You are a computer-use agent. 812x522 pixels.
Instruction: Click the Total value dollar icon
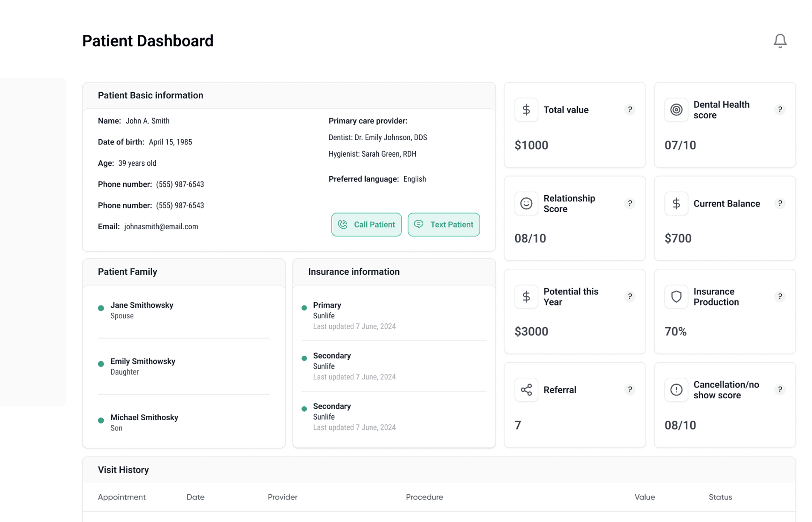click(526, 110)
